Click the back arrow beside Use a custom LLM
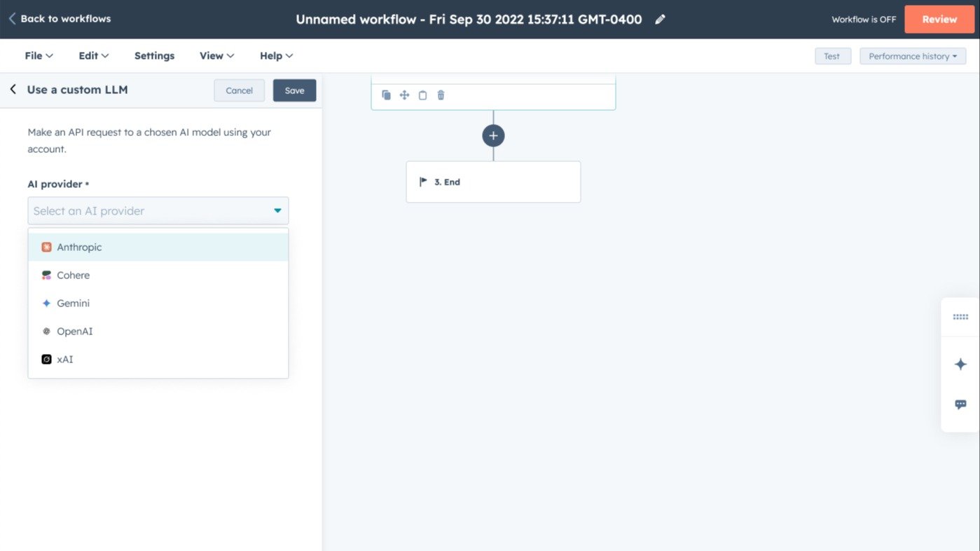 click(13, 89)
